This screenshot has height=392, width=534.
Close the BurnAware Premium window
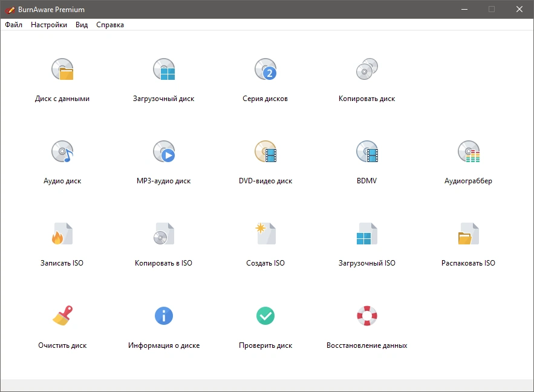point(519,9)
